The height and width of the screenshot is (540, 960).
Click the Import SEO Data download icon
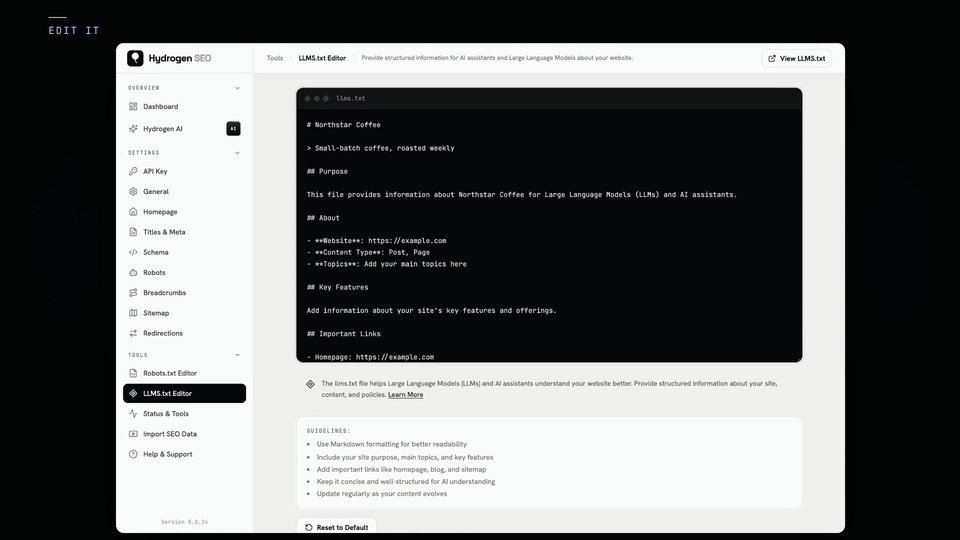tap(133, 433)
